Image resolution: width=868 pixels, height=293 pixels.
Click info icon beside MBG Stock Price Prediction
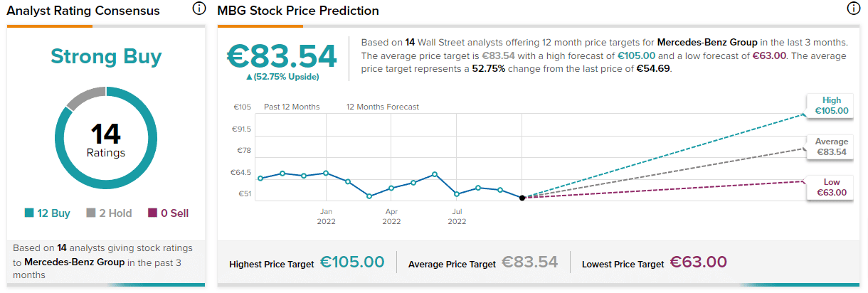853,9
